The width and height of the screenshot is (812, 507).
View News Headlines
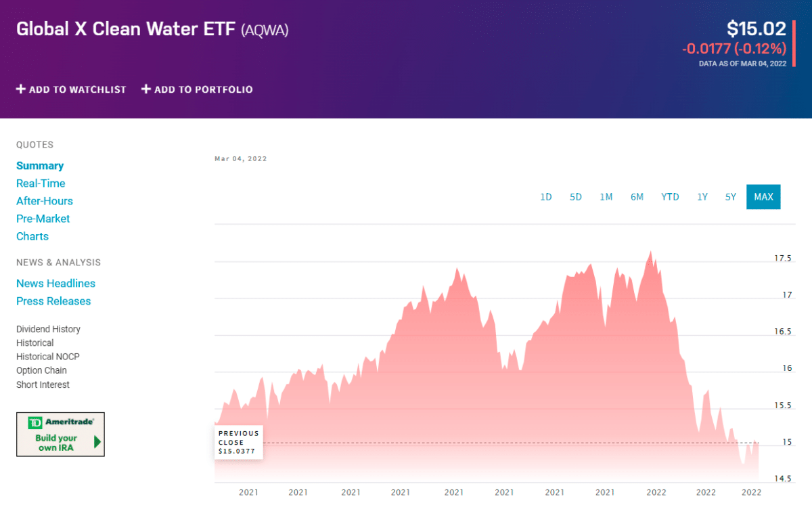pos(55,284)
